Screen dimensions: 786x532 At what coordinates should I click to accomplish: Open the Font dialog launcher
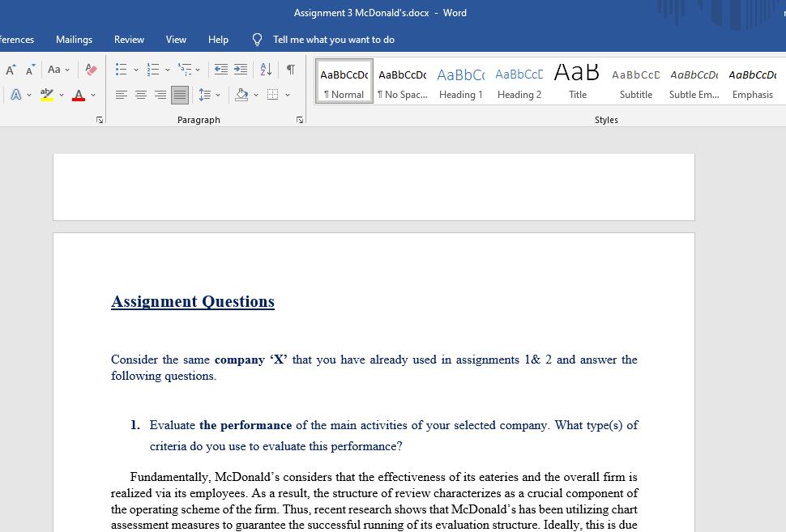tap(100, 120)
